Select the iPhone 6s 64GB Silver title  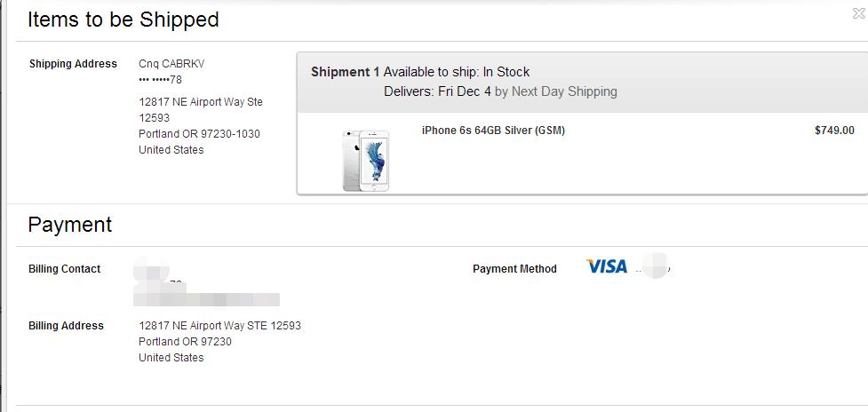point(493,131)
